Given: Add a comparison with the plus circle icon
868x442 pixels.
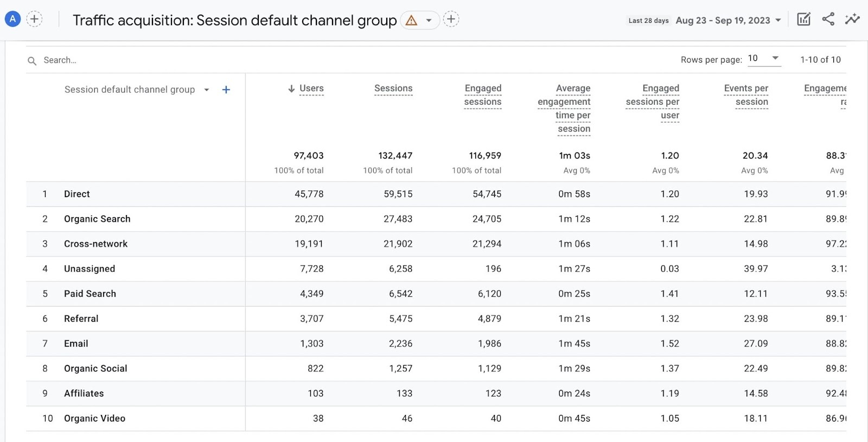Looking at the screenshot, I should (34, 20).
